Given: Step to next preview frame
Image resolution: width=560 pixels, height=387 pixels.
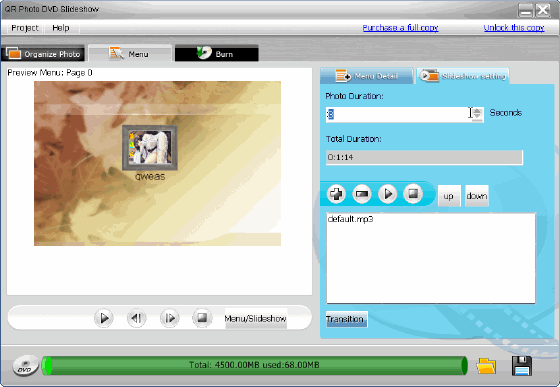Looking at the screenshot, I should 169,318.
